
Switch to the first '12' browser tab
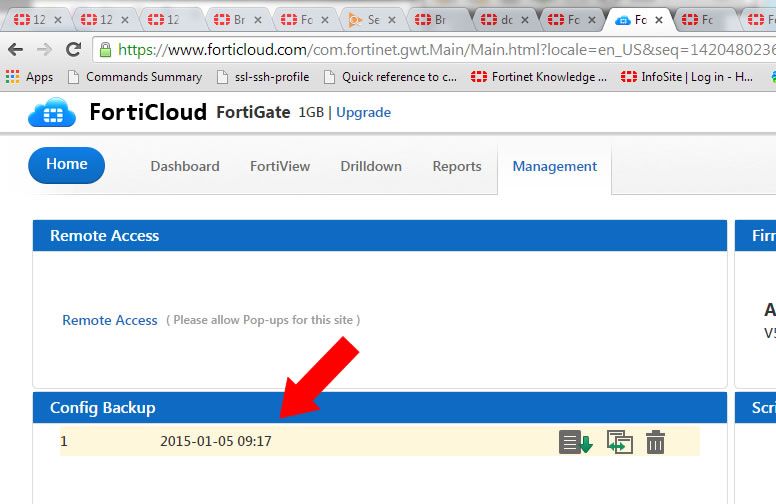click(x=35, y=20)
